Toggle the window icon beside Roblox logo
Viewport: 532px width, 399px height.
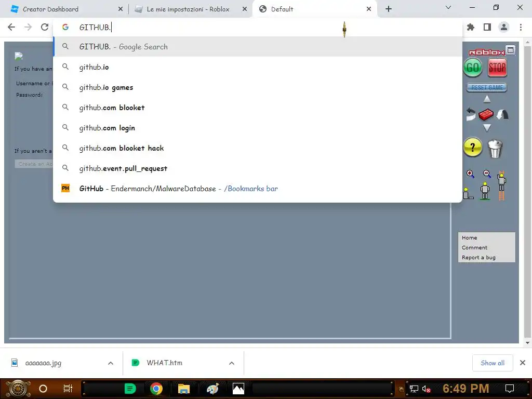pyautogui.click(x=510, y=50)
